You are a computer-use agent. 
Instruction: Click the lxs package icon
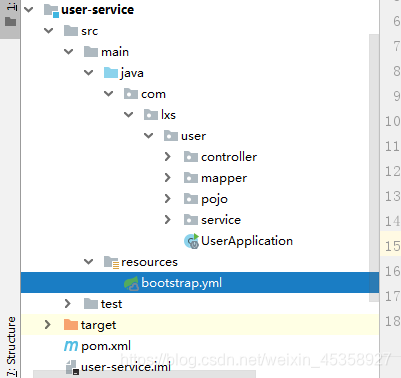[x=151, y=115]
